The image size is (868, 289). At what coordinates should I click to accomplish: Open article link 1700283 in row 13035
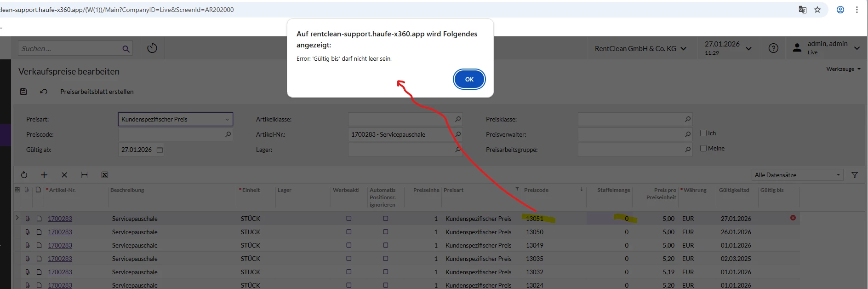60,259
